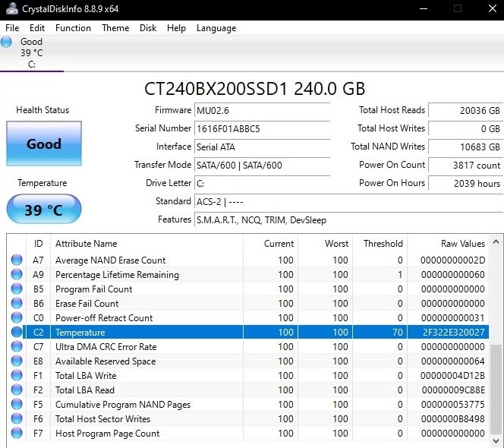Open the Theme menu
This screenshot has width=504, height=448.
[x=115, y=28]
